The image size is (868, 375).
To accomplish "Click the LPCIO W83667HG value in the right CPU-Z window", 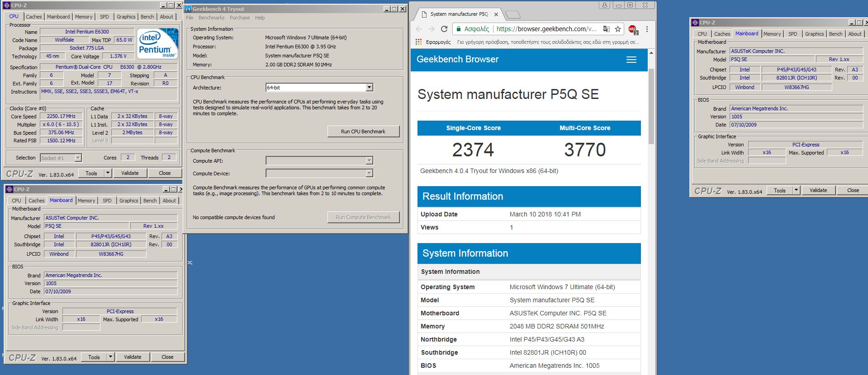I will (x=797, y=87).
